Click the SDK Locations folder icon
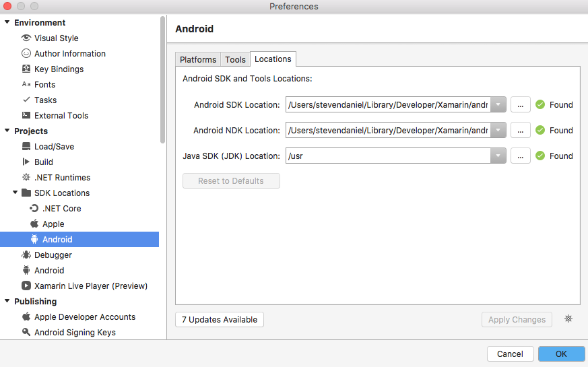Screen dimensions: 588x367 point(26,193)
